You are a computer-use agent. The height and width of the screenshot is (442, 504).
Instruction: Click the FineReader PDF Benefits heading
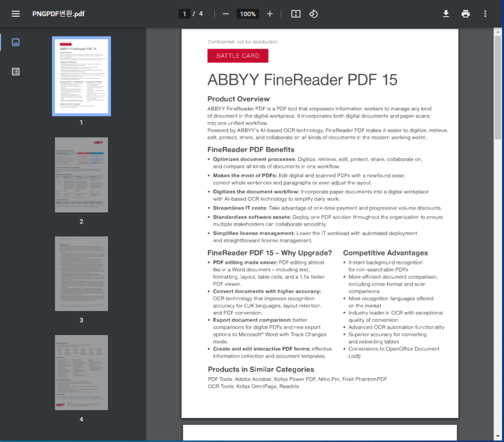(251, 149)
